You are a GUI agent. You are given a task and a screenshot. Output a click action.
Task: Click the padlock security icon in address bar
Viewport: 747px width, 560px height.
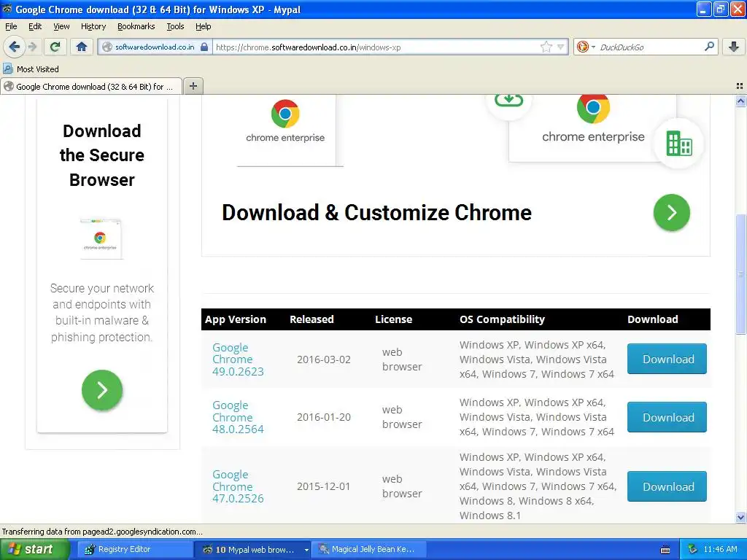204,47
